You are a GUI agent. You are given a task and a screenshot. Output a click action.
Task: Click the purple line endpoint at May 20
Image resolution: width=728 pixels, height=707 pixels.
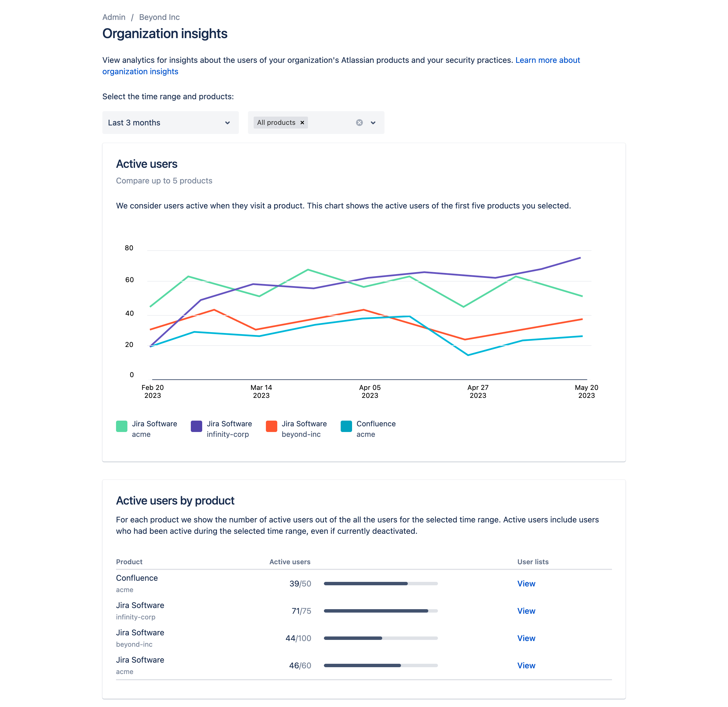[580, 258]
